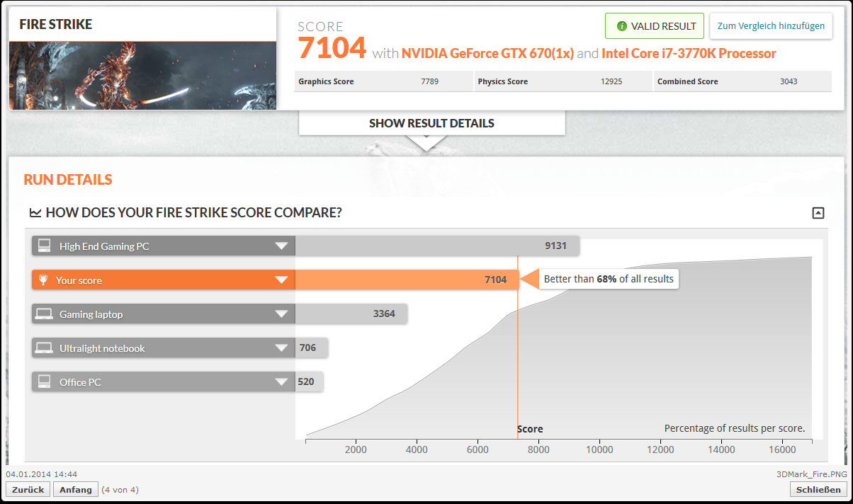The width and height of the screenshot is (853, 504).
Task: Click the Fire Strike benchmark thumbnail
Action: pos(142,75)
